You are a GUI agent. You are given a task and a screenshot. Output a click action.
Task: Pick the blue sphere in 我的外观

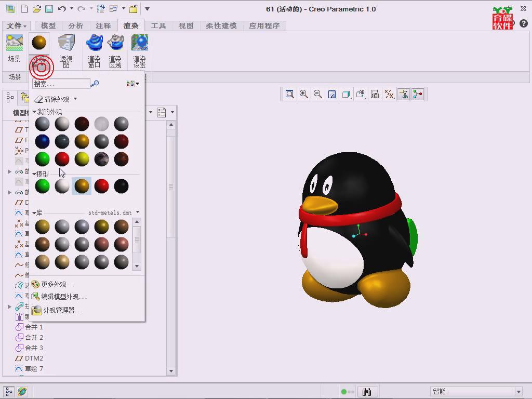pos(43,141)
